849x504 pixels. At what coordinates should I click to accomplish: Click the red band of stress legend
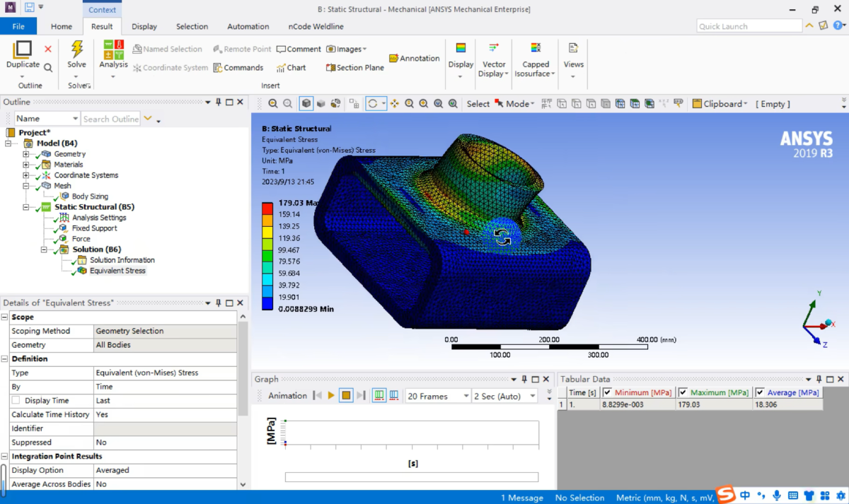(x=267, y=209)
